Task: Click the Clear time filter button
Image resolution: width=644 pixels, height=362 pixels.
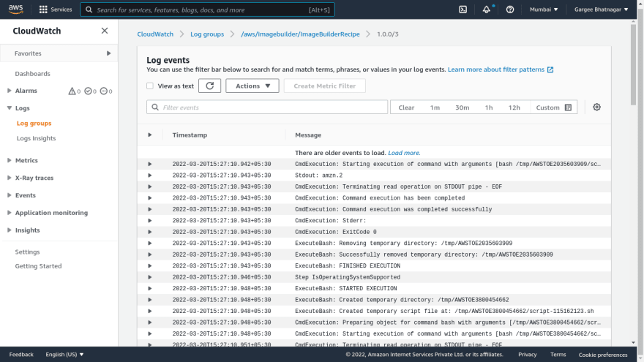Action: pos(406,108)
